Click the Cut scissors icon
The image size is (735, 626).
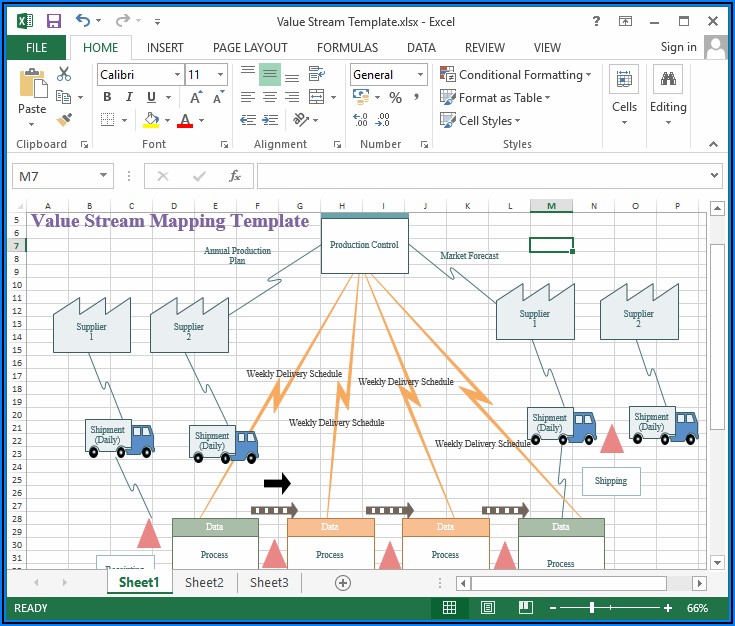tap(64, 74)
